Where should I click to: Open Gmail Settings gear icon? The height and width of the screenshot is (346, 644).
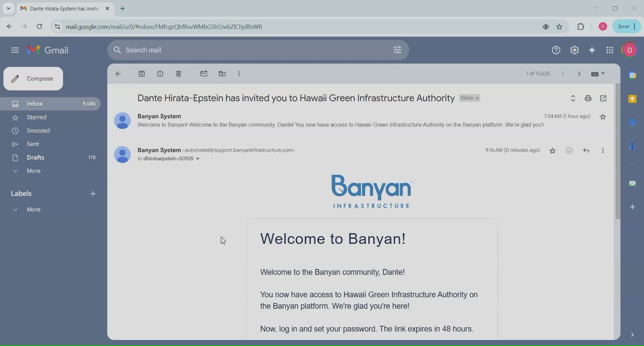pos(574,50)
